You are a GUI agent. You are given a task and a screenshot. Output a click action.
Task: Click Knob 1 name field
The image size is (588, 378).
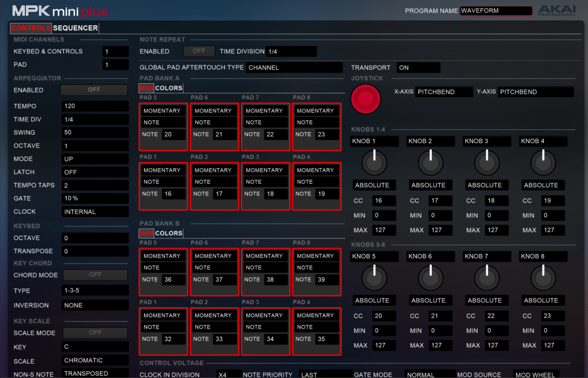coord(374,141)
